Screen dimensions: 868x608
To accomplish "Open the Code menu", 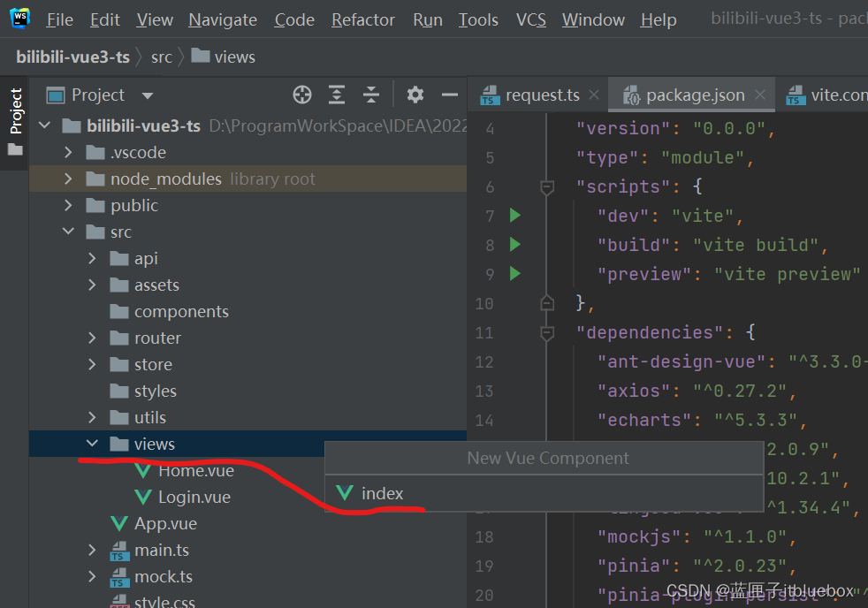I will tap(294, 20).
